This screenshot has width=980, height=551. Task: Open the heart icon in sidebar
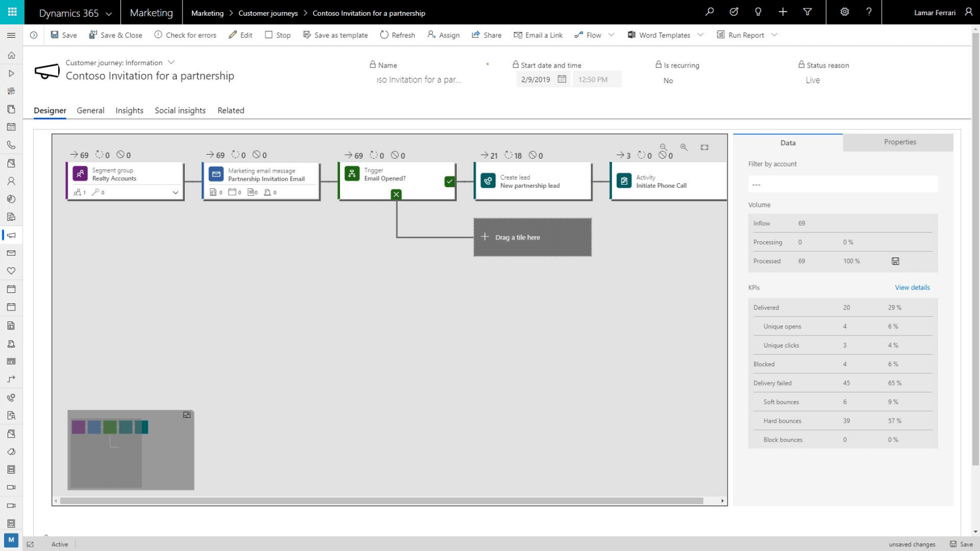coord(11,271)
